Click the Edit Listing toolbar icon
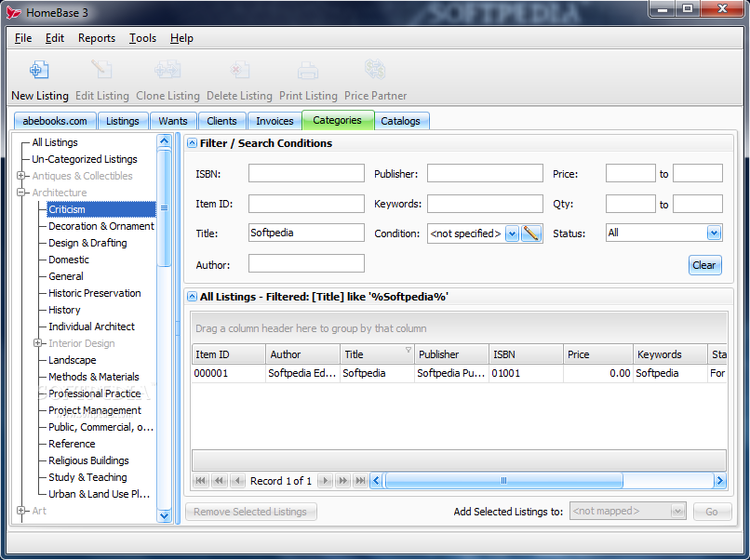 101,70
